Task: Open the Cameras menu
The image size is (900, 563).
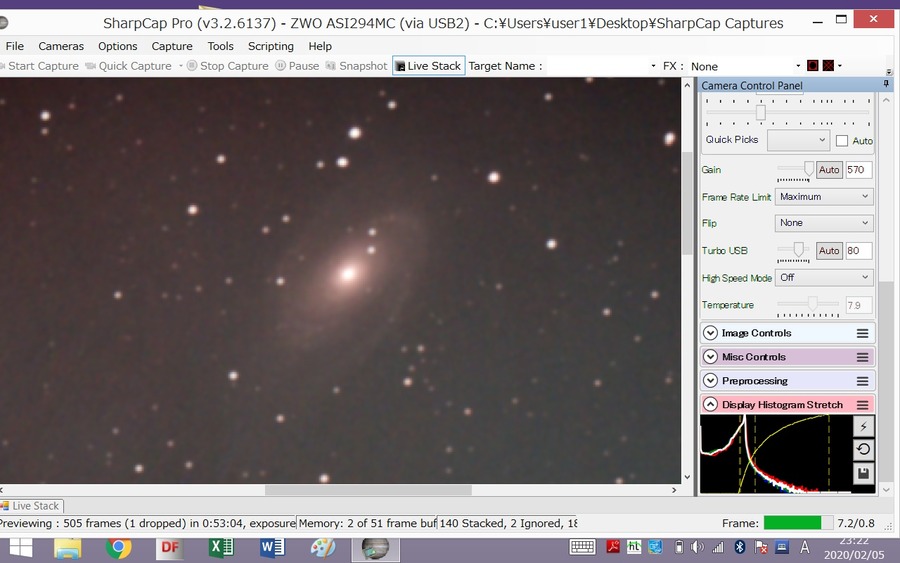Action: (x=61, y=46)
